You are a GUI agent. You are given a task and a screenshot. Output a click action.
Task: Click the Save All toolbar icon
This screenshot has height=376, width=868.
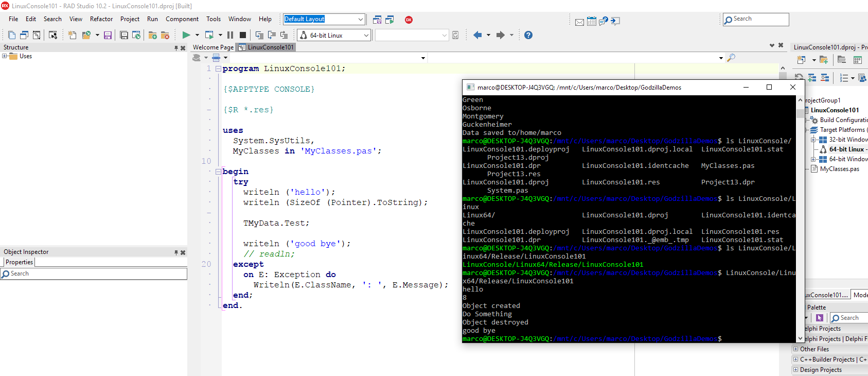click(124, 35)
